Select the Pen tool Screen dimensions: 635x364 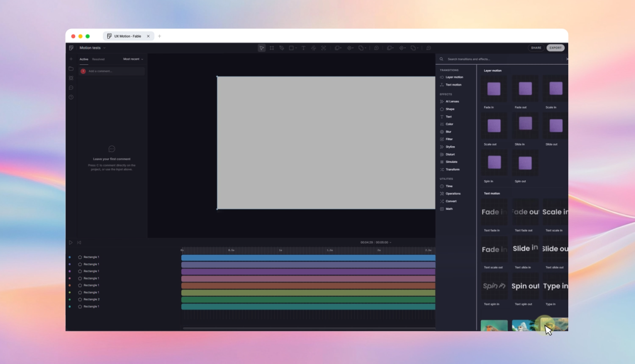(282, 48)
